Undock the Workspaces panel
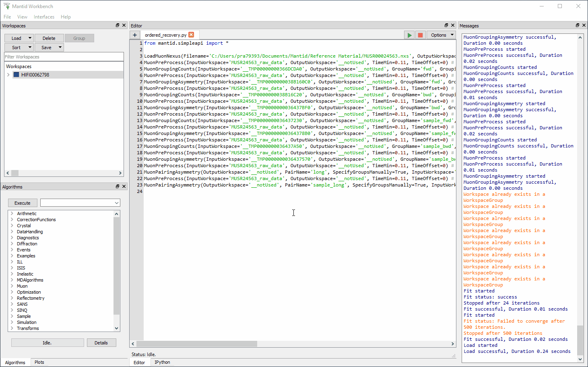The height and width of the screenshot is (367, 588). 117,25
